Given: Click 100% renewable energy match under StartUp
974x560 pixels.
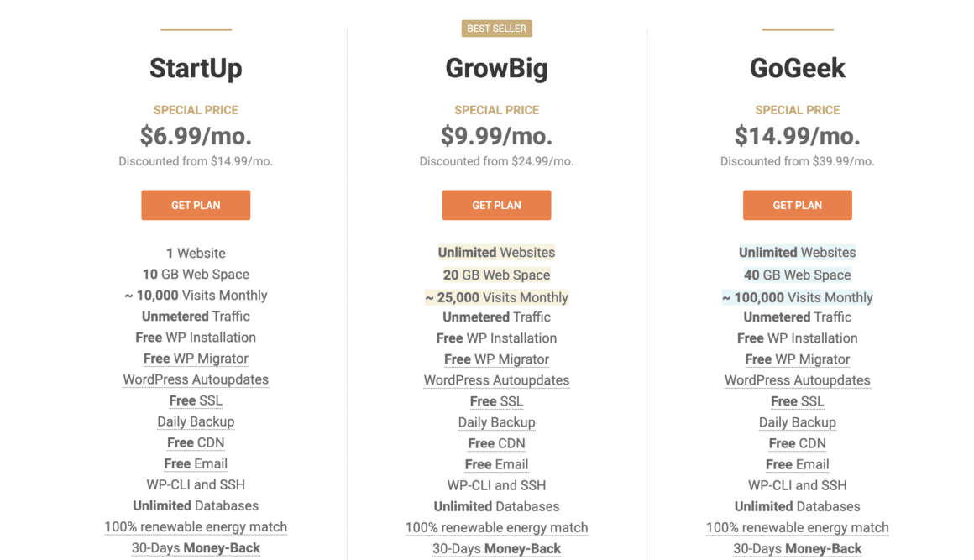Looking at the screenshot, I should pos(196,526).
